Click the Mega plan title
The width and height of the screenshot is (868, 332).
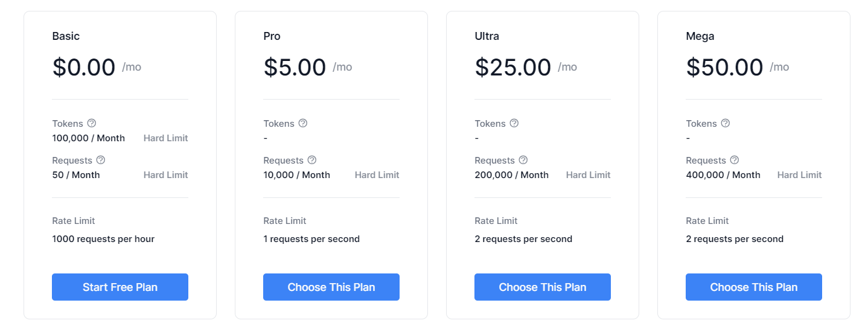700,36
